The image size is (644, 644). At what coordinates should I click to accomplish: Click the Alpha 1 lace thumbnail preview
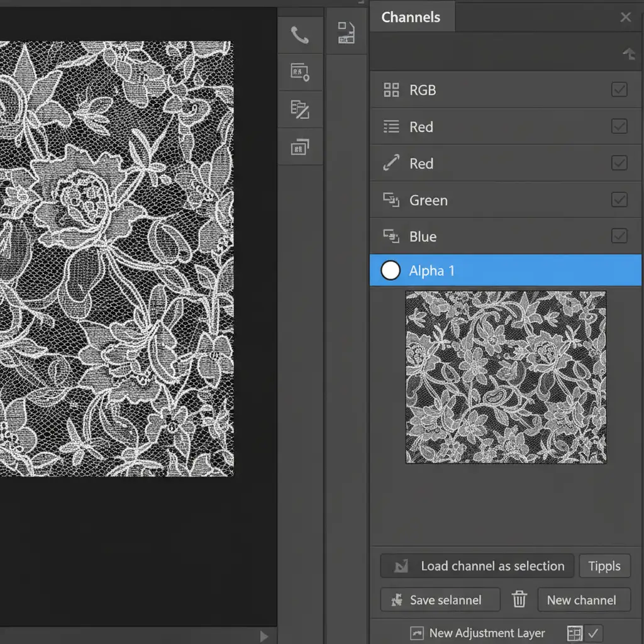point(506,377)
